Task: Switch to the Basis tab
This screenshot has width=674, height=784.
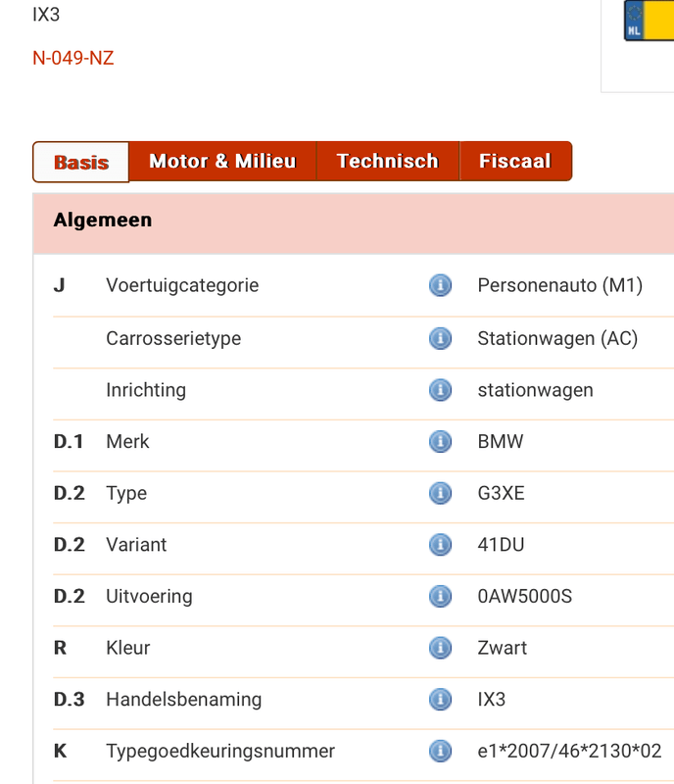Action: point(81,163)
